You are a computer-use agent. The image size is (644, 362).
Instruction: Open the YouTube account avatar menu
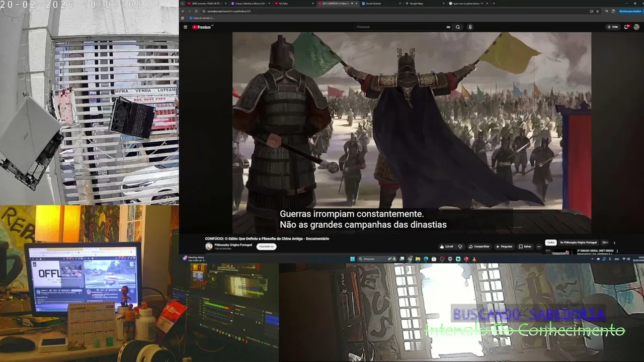point(636,27)
